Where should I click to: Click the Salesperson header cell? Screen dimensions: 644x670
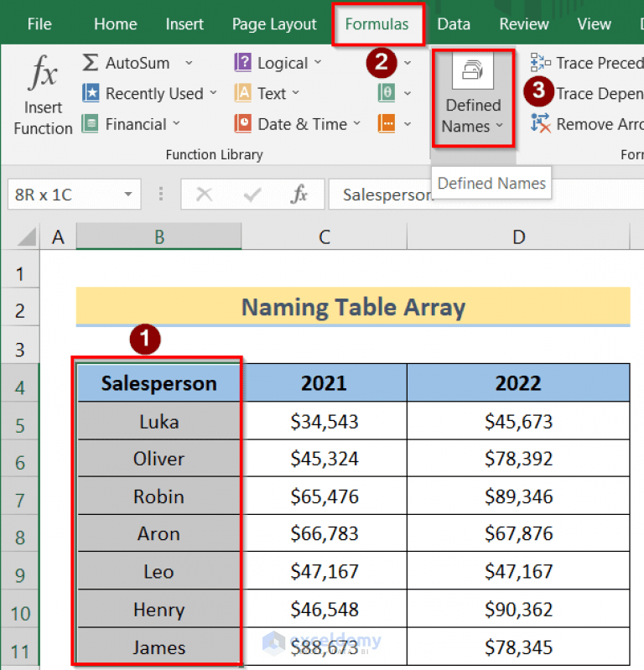coord(159,383)
